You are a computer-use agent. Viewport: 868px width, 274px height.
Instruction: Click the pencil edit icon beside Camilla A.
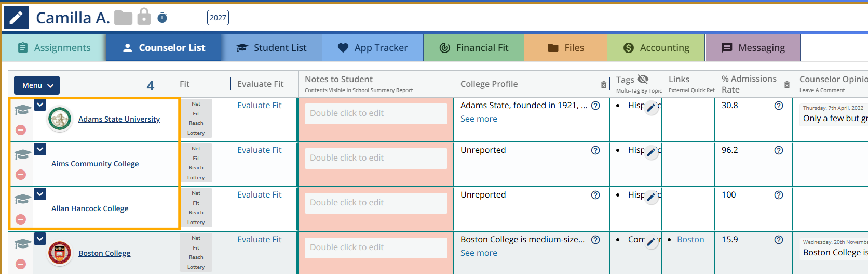tap(16, 18)
